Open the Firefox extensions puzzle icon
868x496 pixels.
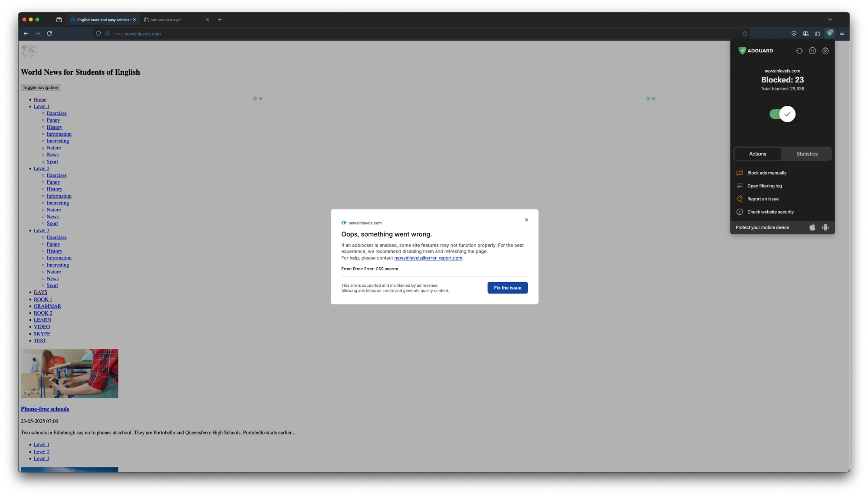[818, 33]
